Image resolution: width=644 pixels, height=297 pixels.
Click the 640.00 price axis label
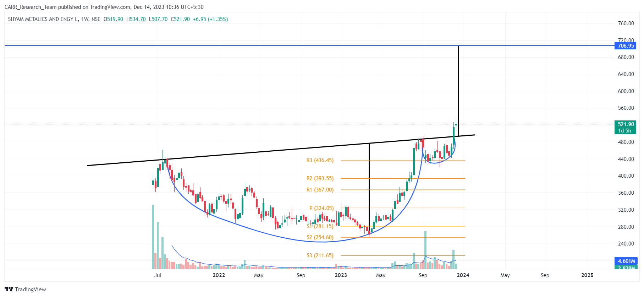(x=626, y=74)
